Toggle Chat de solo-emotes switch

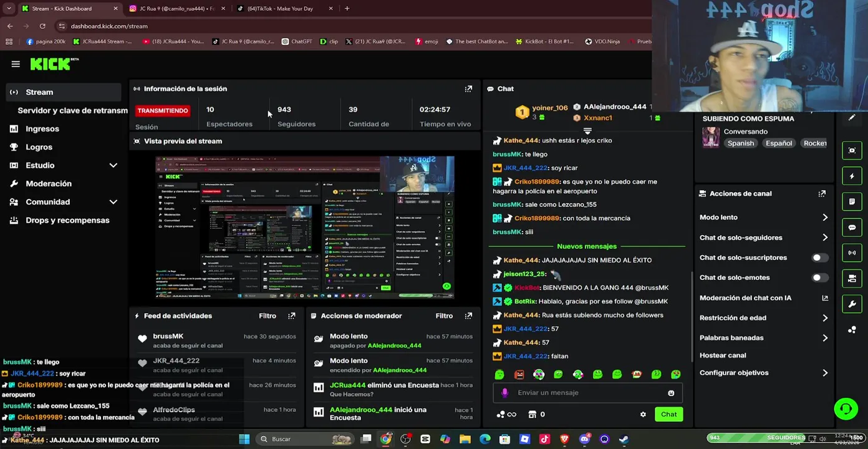[x=820, y=278]
